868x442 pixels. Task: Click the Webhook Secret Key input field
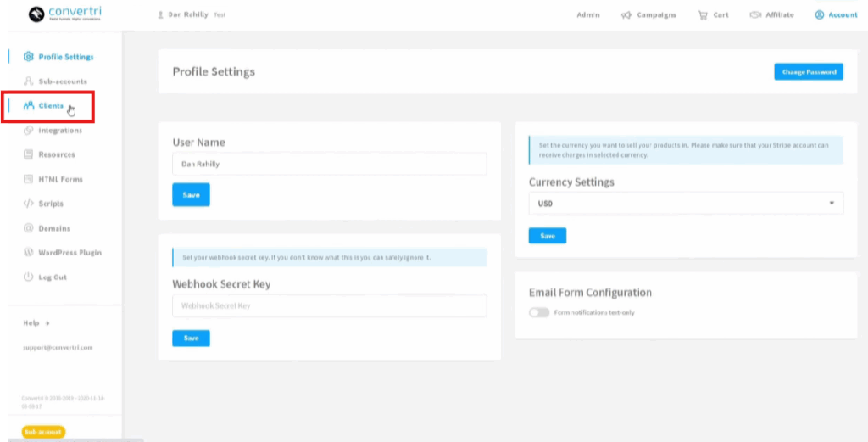click(329, 306)
